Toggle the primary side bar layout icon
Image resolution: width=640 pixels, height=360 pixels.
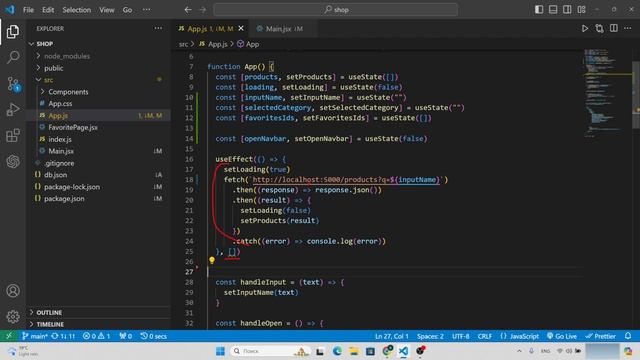pos(539,9)
